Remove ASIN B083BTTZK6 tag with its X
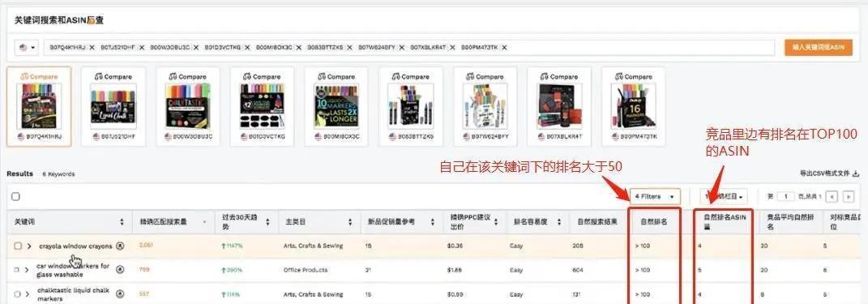Image resolution: width=868 pixels, height=304 pixels. click(349, 48)
